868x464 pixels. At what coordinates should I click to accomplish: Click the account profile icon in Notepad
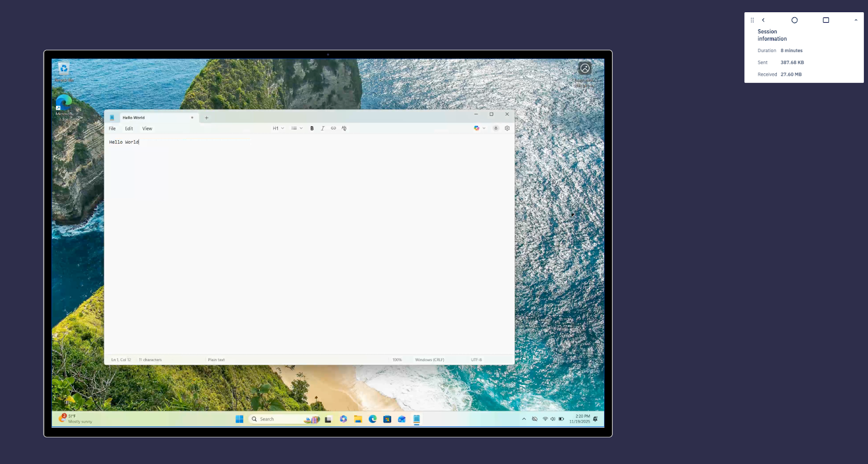(496, 128)
